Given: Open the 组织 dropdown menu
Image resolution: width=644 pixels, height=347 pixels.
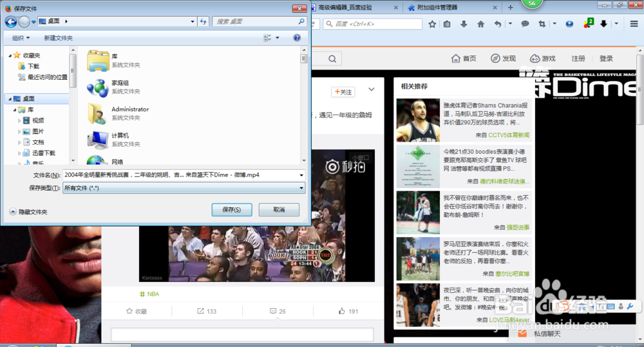Looking at the screenshot, I should coord(21,38).
